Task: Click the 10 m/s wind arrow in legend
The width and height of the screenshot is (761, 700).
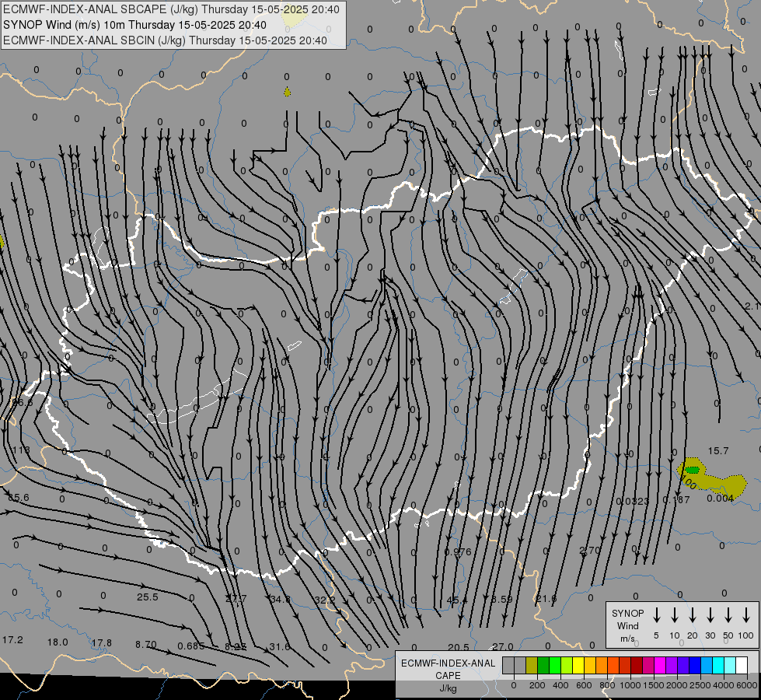Action: 675,615
